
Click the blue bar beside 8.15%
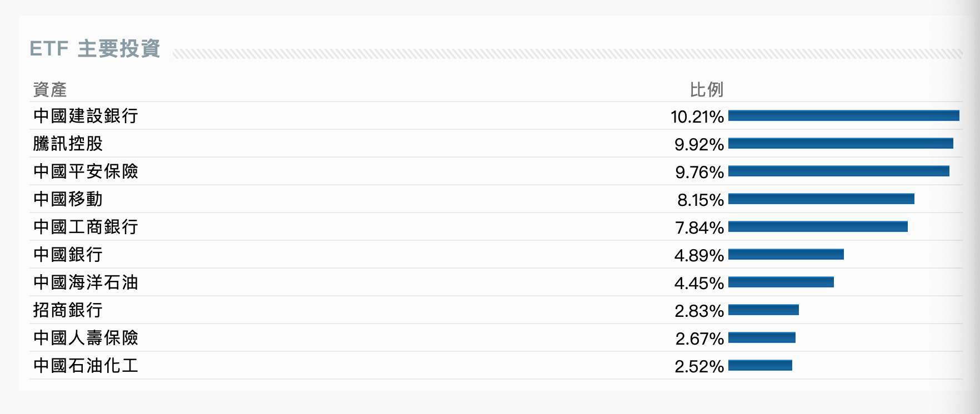[x=821, y=199]
